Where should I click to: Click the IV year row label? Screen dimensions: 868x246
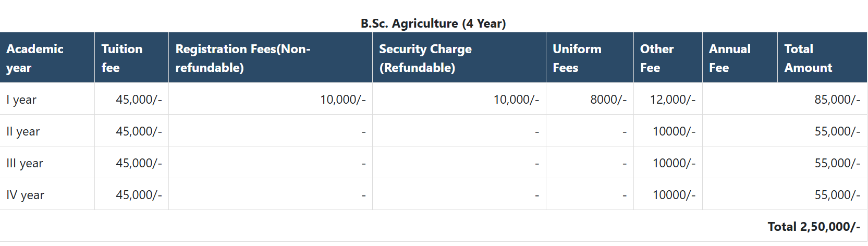click(25, 195)
